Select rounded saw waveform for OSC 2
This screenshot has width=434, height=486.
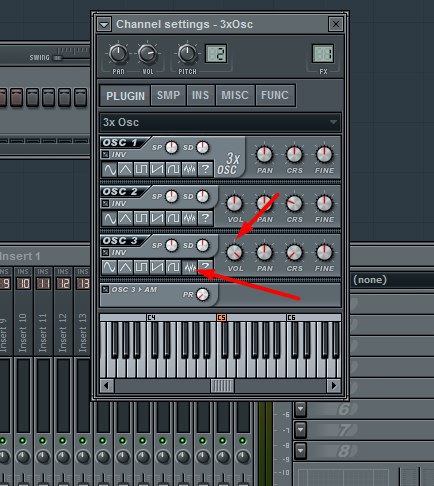pos(173,218)
